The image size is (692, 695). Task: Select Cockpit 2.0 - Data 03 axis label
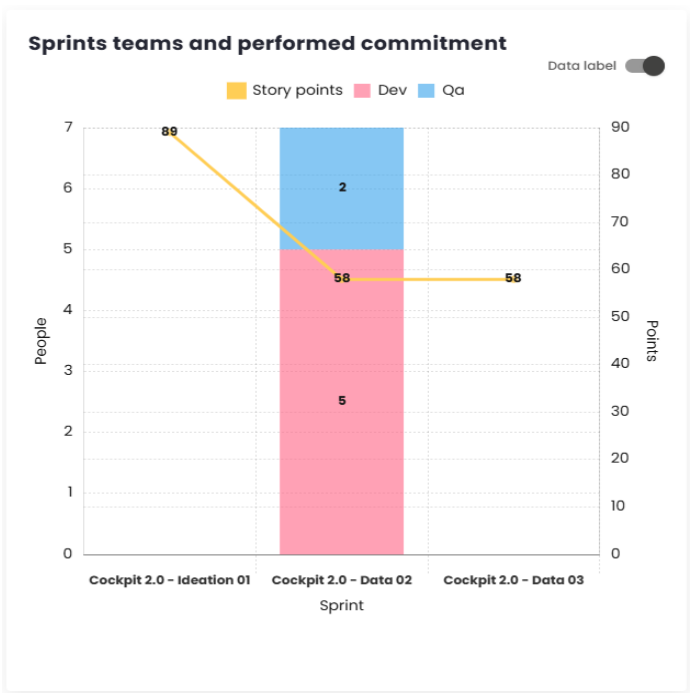(x=513, y=580)
